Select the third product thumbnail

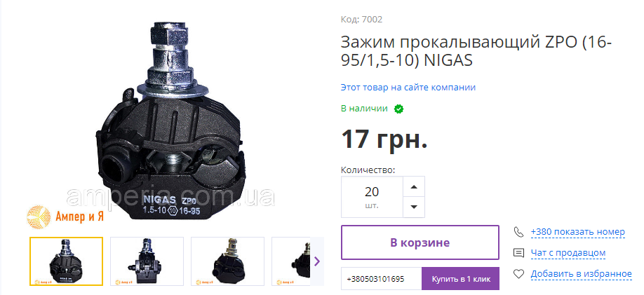point(227,261)
